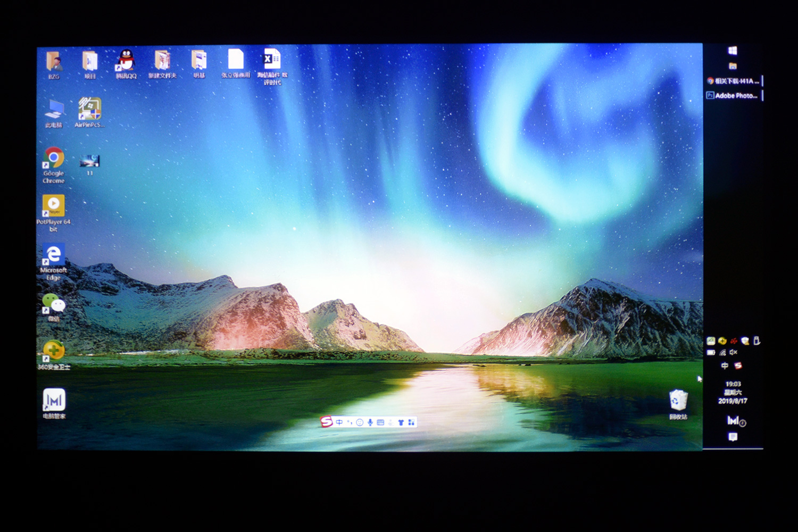
Task: Click the 中 language indicator in the tray
Action: click(x=725, y=365)
